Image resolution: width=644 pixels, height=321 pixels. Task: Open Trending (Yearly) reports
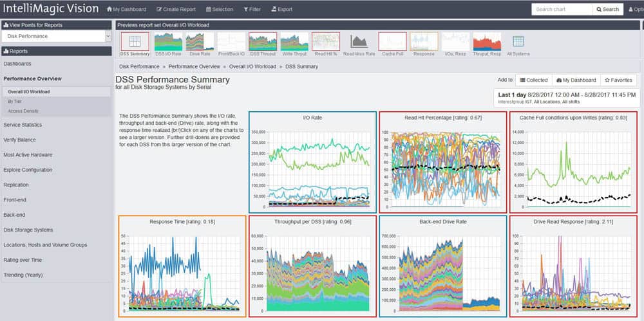pyautogui.click(x=23, y=275)
